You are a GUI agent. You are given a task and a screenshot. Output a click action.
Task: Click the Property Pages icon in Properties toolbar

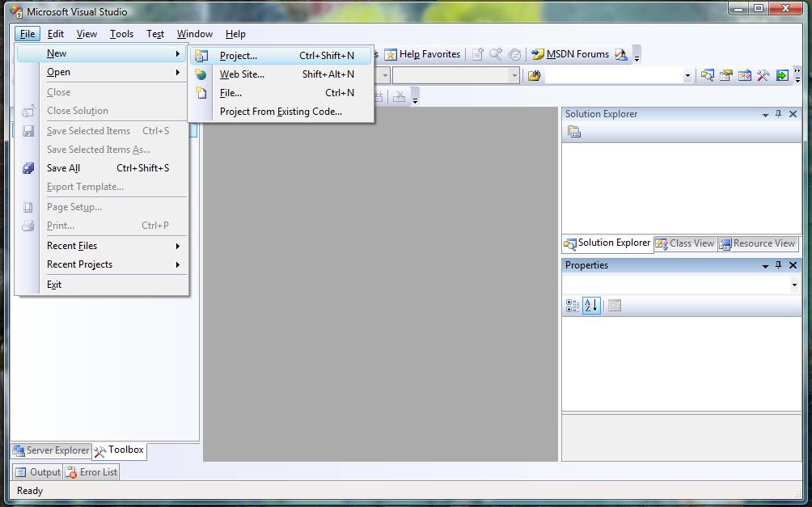[x=614, y=306]
